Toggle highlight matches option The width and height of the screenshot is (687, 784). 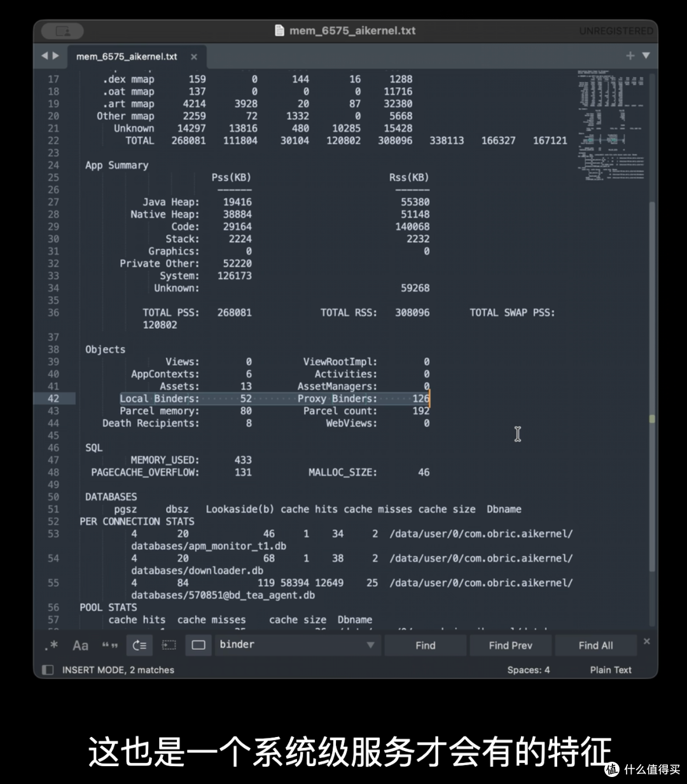tap(198, 645)
